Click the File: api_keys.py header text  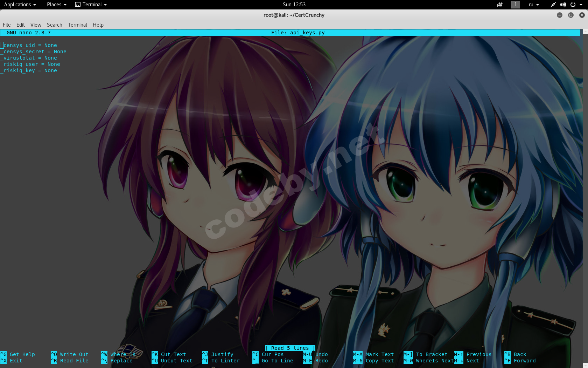pyautogui.click(x=298, y=33)
